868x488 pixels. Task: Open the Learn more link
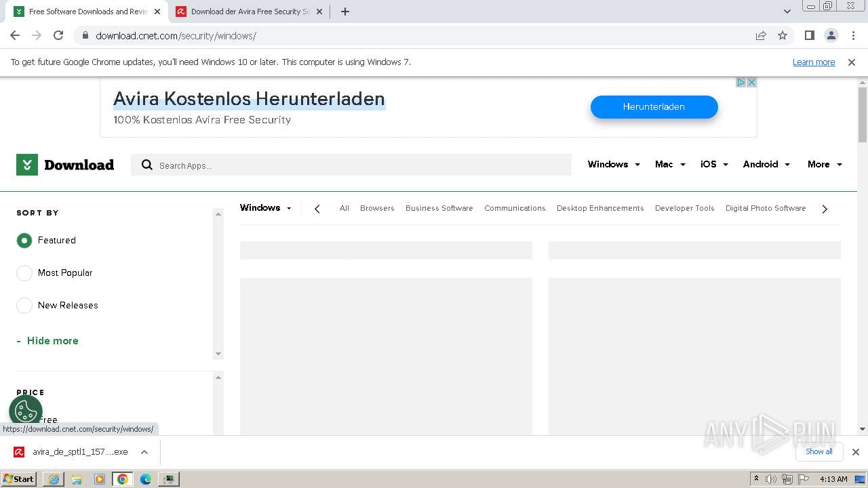(x=814, y=62)
